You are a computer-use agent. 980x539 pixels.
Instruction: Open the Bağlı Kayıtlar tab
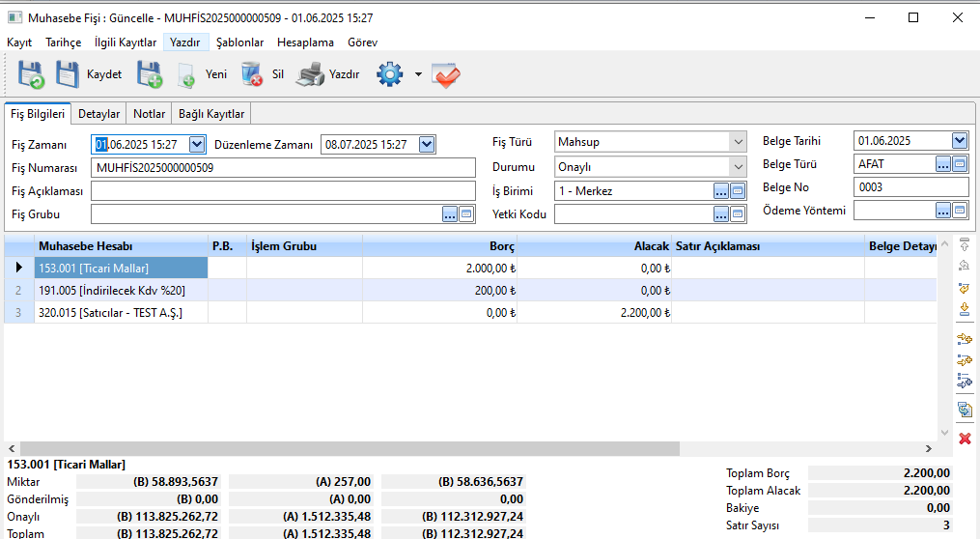(211, 114)
